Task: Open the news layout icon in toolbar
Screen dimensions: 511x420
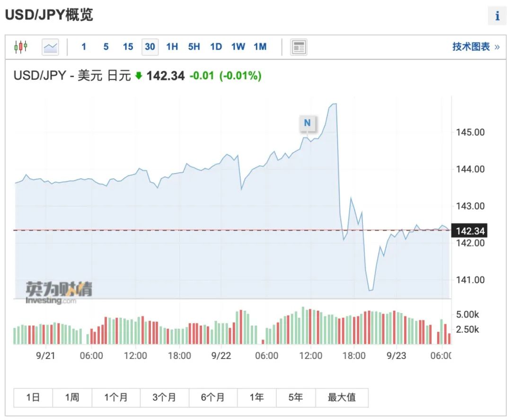Action: click(x=299, y=47)
